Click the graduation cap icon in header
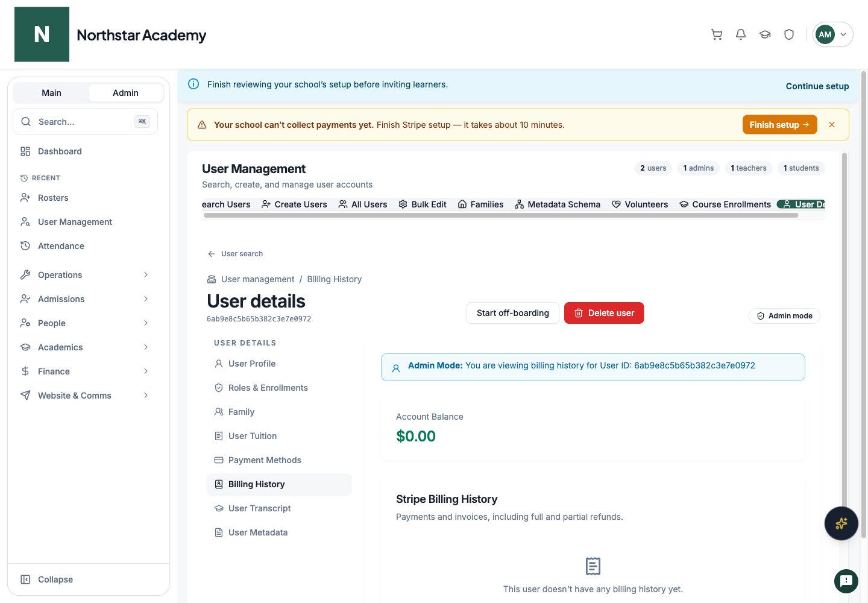This screenshot has height=603, width=868. pos(765,34)
